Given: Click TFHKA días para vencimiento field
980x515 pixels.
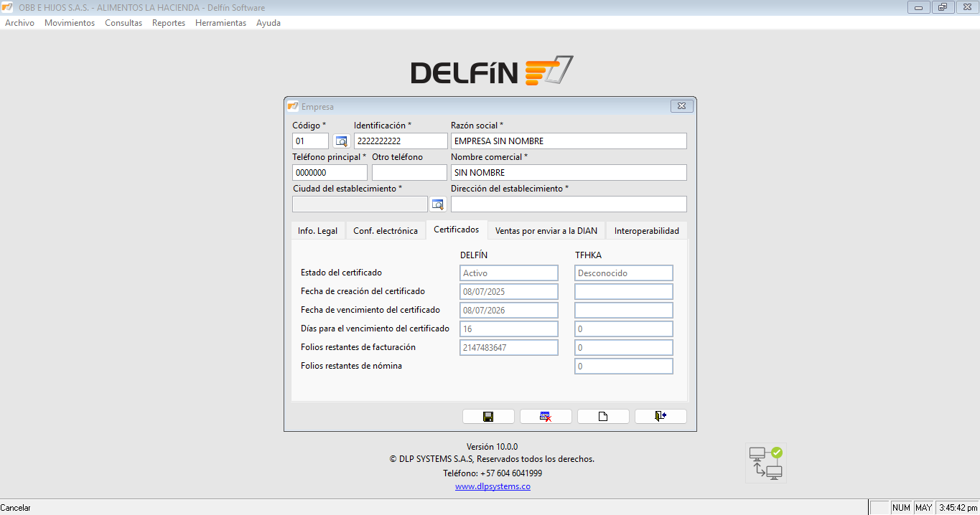Looking at the screenshot, I should click(x=624, y=329).
